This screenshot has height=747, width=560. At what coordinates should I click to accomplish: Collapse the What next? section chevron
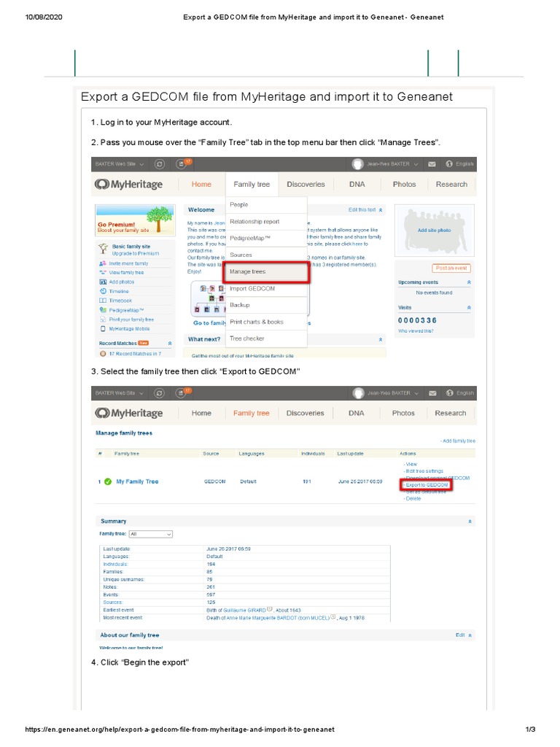pyautogui.click(x=381, y=340)
